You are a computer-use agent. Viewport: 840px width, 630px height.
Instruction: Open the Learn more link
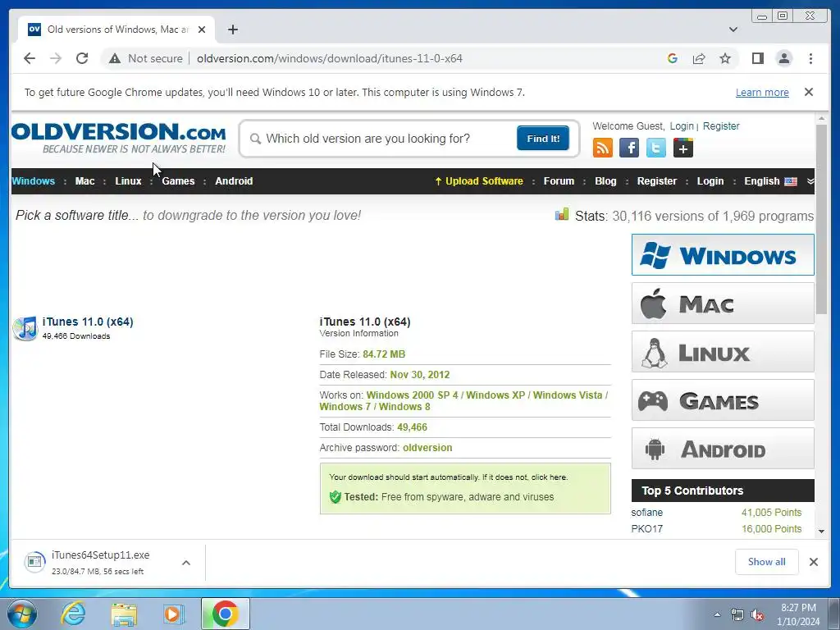pos(762,92)
